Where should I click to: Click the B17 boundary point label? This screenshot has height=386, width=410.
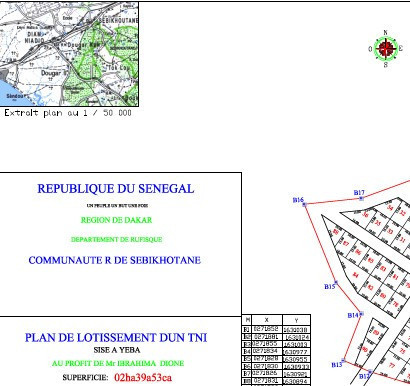(359, 193)
